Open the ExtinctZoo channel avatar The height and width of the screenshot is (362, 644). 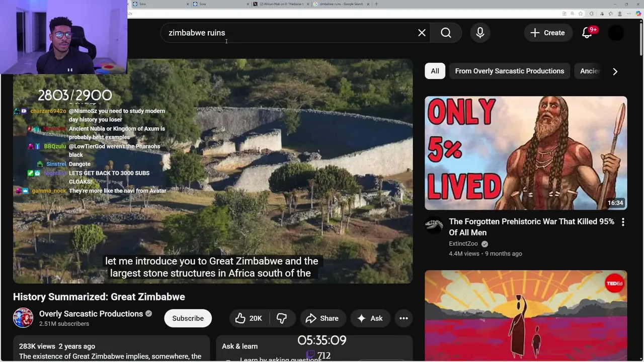pos(434,225)
